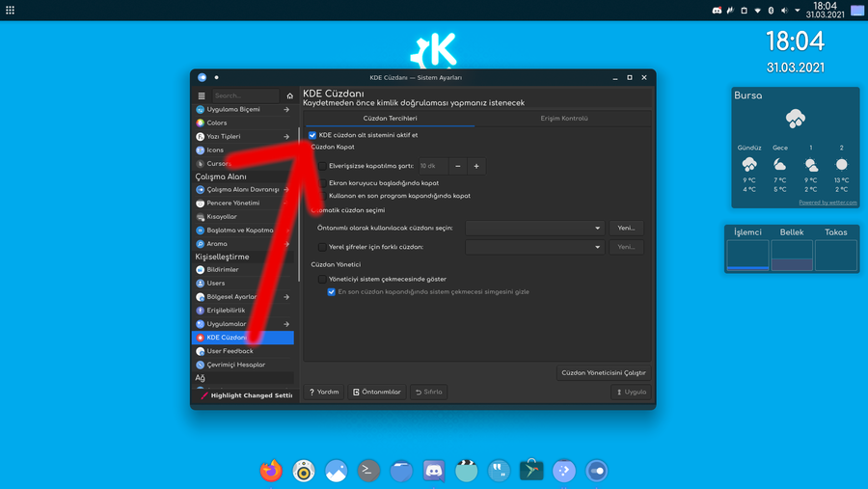This screenshot has height=489, width=868.
Task: Disable 'KDE cüzdan alt sistemini aktif et' checkbox
Action: 312,135
